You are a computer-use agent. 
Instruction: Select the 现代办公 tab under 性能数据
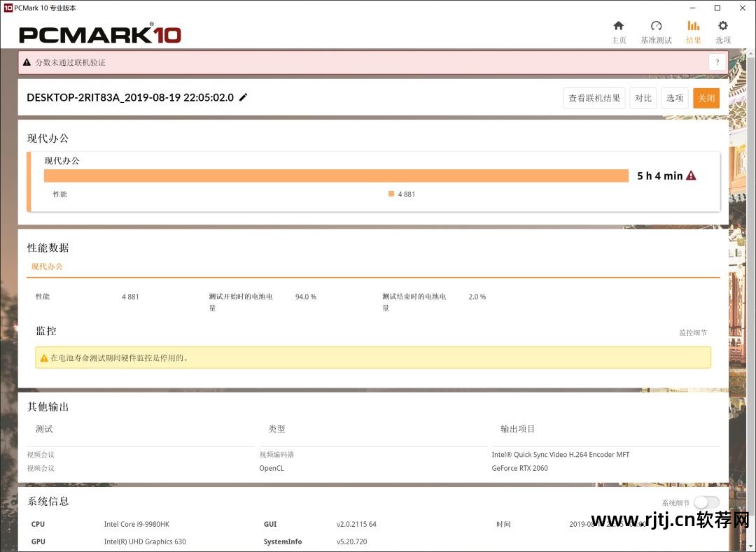(x=47, y=267)
